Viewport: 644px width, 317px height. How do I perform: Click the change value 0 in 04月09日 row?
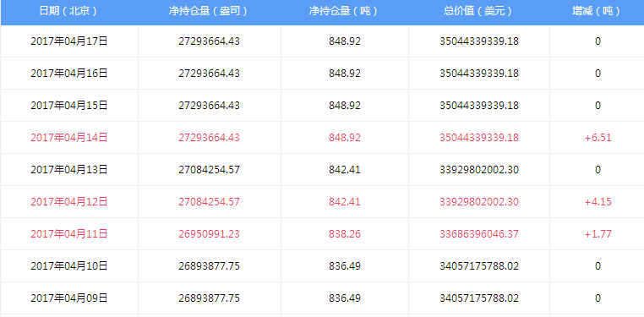[x=598, y=298]
